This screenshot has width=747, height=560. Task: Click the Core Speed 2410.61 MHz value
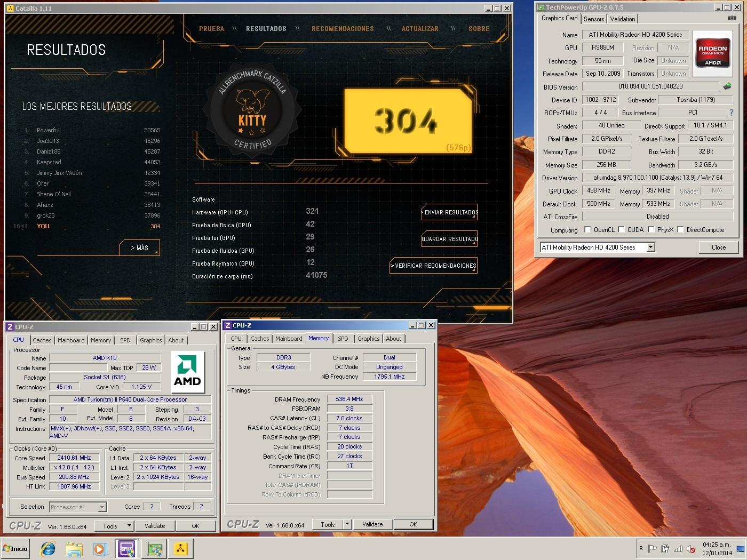tap(74, 458)
